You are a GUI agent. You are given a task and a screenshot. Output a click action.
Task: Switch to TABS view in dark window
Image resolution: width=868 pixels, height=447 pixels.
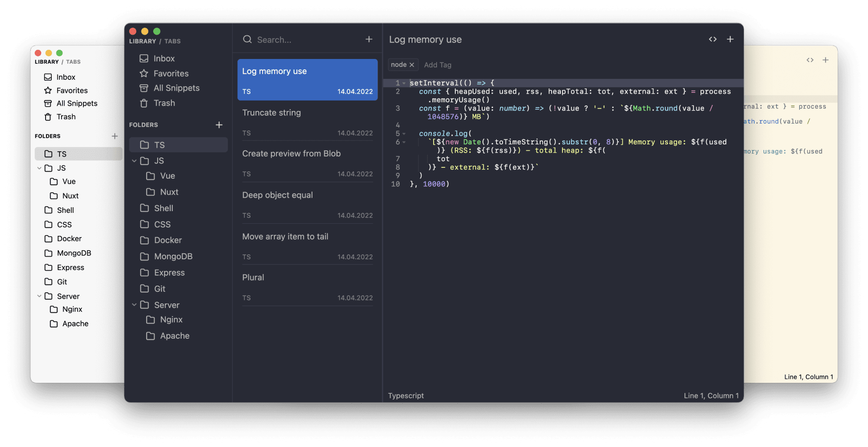(172, 41)
